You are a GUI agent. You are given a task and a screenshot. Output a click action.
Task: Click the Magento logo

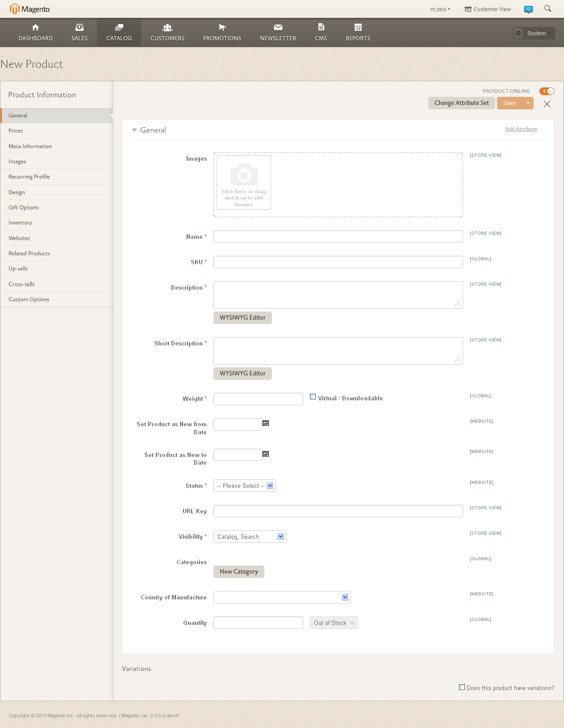[x=30, y=9]
